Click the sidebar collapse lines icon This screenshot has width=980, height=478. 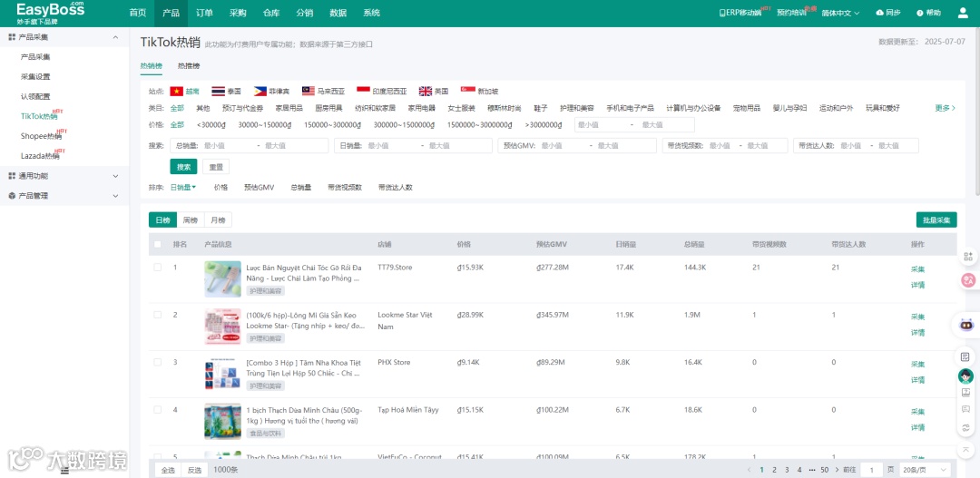(64, 471)
